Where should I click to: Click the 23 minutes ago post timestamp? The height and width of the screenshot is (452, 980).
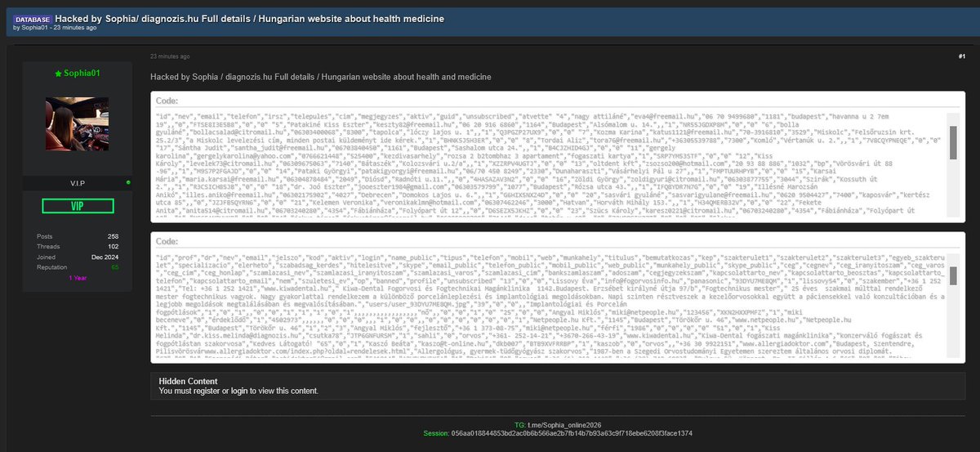[170, 56]
